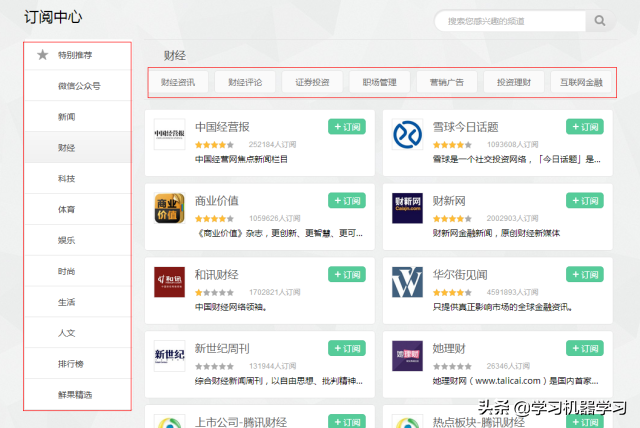Select 生活 category in the sidebar

click(x=78, y=302)
